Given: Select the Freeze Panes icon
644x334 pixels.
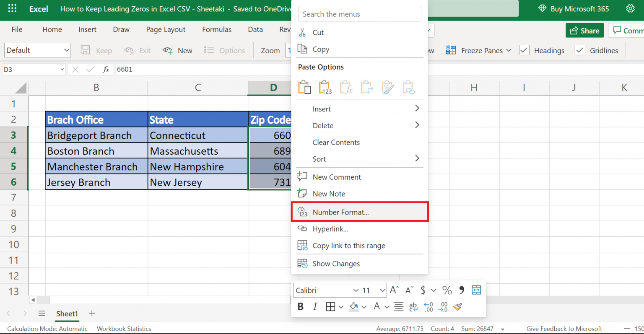Looking at the screenshot, I should pyautogui.click(x=450, y=50).
